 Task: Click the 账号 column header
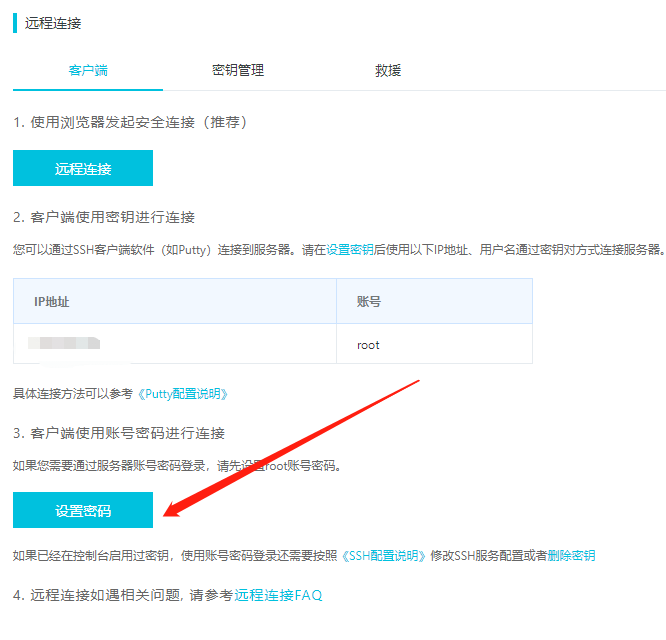(368, 301)
